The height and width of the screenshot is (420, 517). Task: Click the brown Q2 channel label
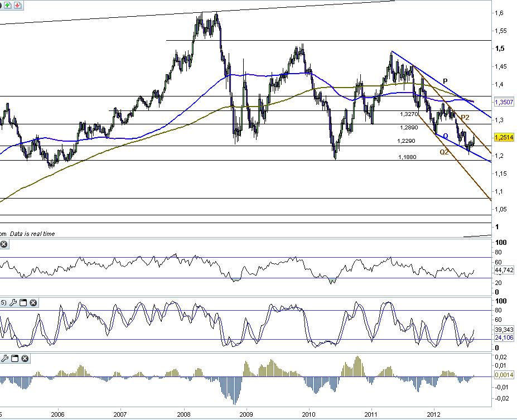[x=444, y=152]
